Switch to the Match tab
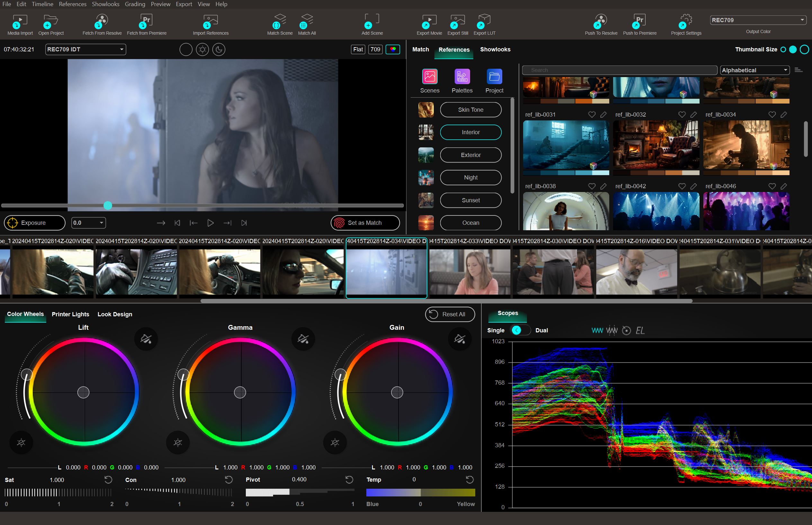Screen dimensions: 812x525 coord(420,49)
